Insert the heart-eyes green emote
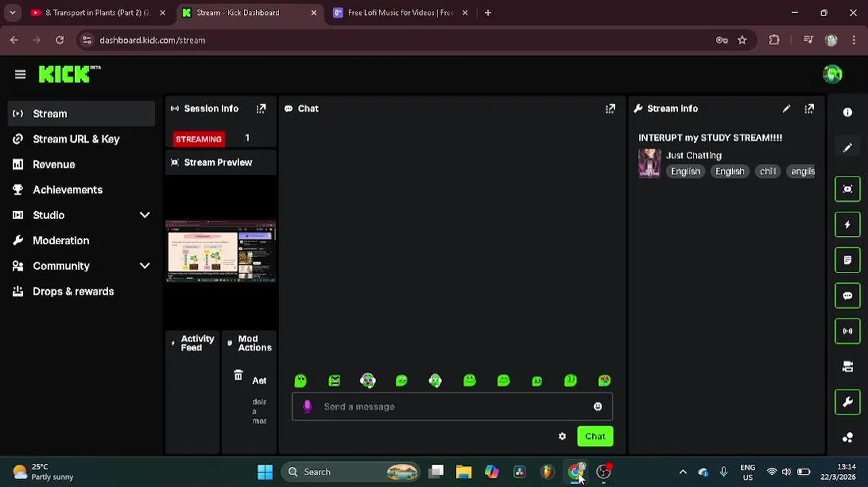The height and width of the screenshot is (487, 868). point(604,381)
